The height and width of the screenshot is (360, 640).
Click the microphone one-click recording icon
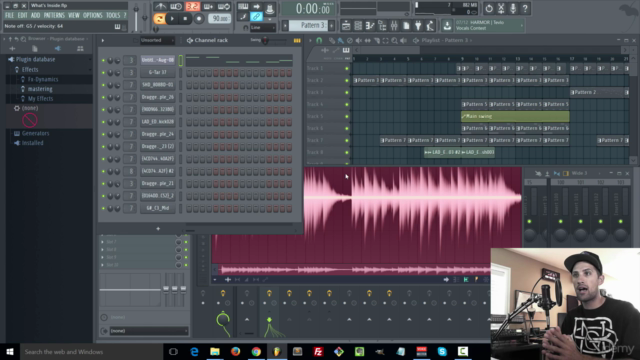click(x=513, y=8)
